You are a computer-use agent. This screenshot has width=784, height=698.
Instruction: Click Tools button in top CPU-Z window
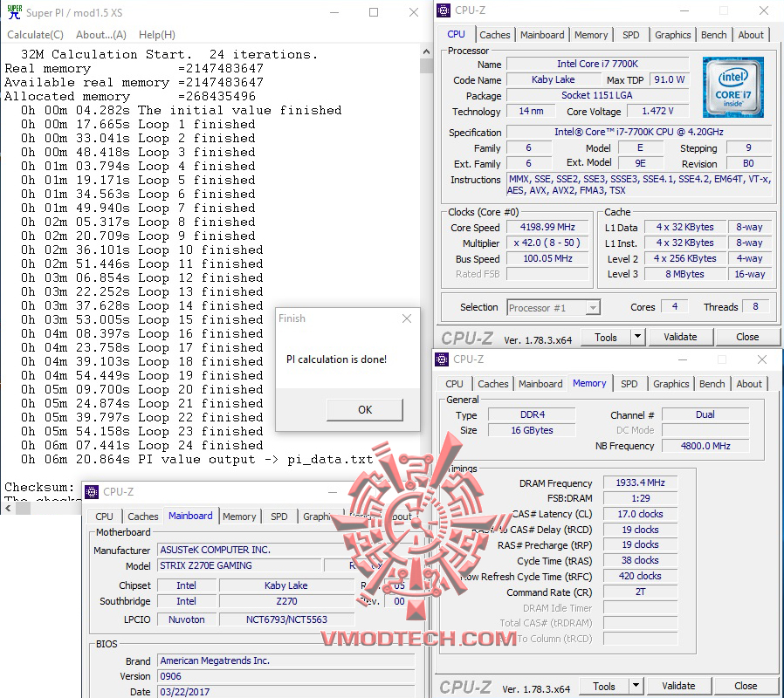pos(606,338)
